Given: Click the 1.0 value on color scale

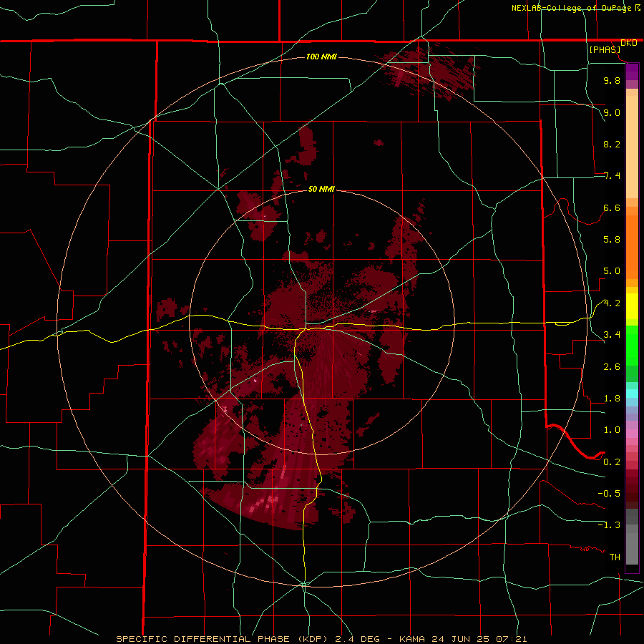Looking at the screenshot, I should pyautogui.click(x=612, y=430).
